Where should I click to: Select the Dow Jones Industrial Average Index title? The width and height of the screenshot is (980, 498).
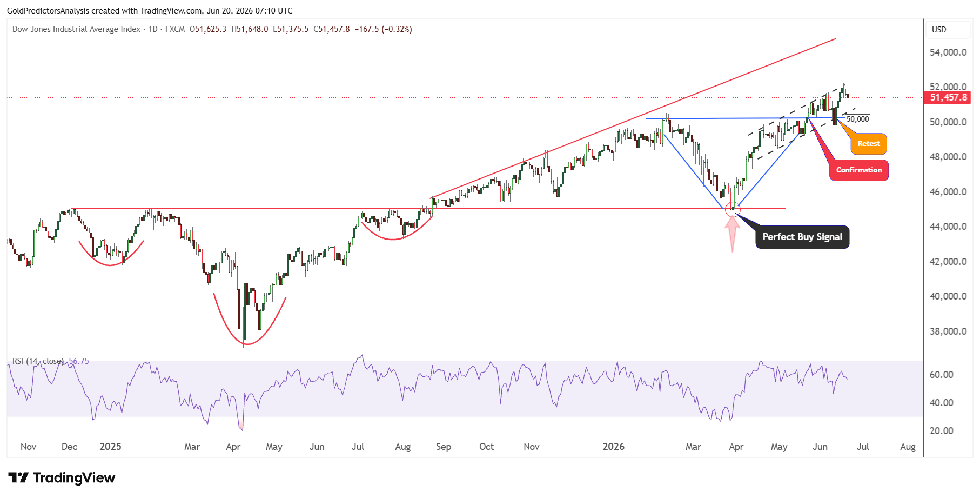76,29
